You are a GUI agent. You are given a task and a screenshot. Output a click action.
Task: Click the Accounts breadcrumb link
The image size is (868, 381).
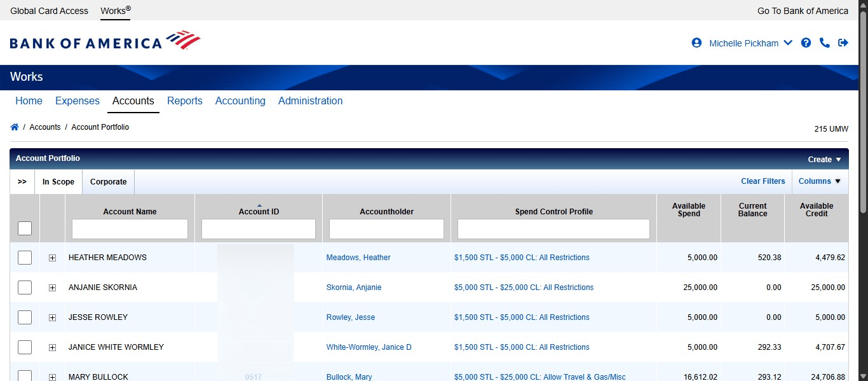pyautogui.click(x=45, y=127)
